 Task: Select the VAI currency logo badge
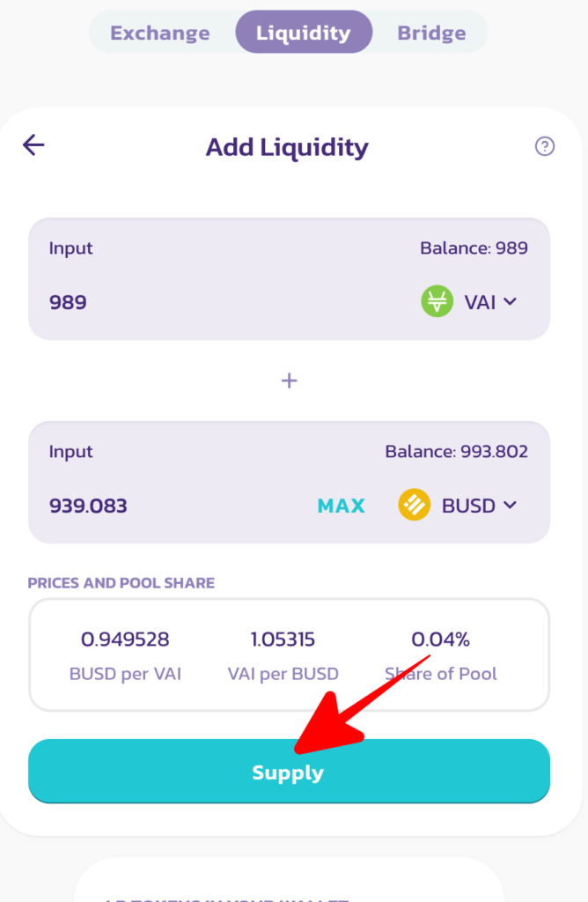coord(435,301)
